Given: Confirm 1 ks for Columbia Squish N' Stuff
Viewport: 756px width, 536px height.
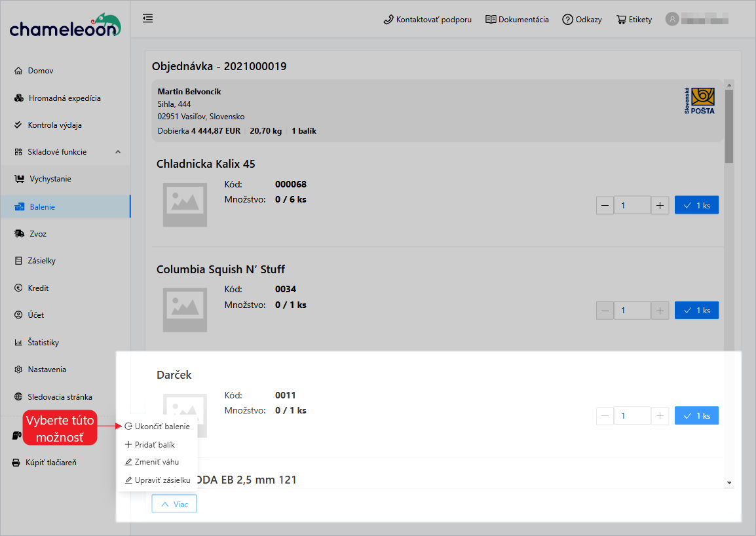Looking at the screenshot, I should click(696, 311).
